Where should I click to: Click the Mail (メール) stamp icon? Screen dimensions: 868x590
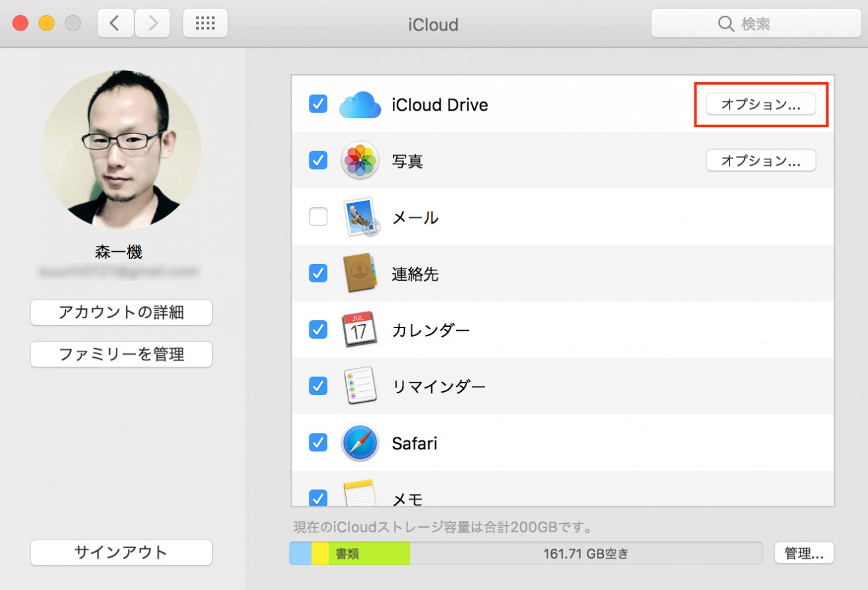[360, 217]
